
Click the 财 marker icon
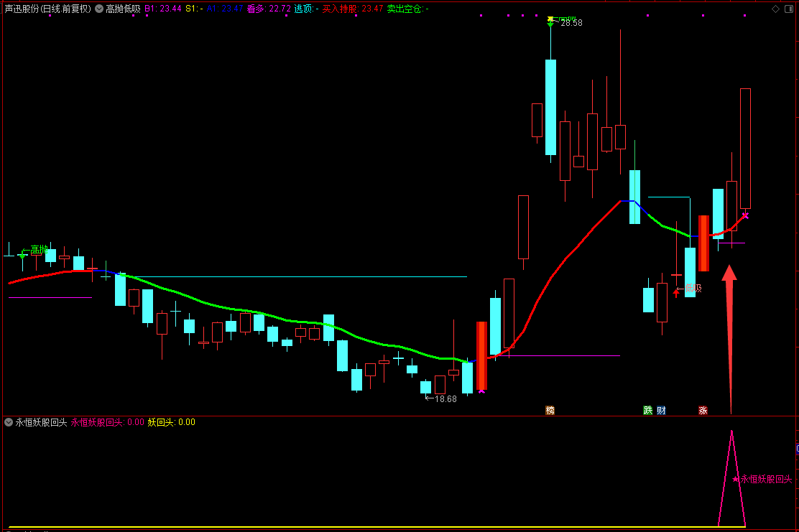661,411
